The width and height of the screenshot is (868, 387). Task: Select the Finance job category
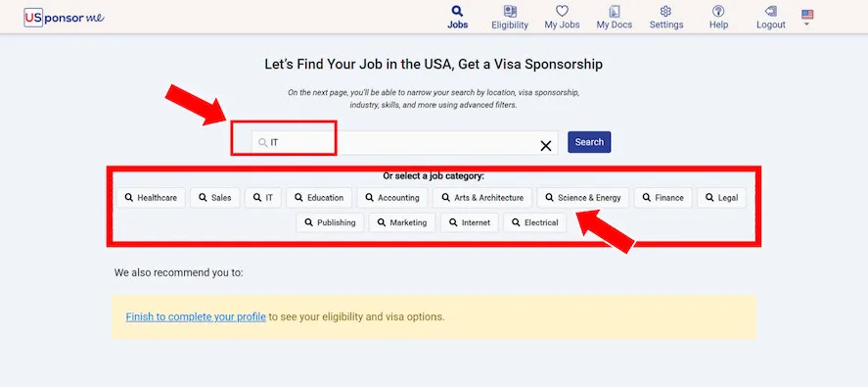pos(663,198)
